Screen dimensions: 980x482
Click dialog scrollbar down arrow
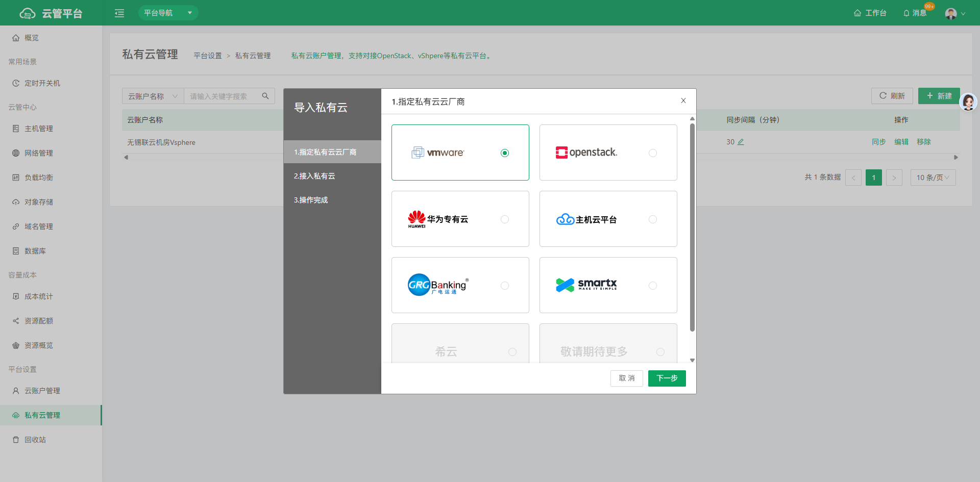click(692, 360)
